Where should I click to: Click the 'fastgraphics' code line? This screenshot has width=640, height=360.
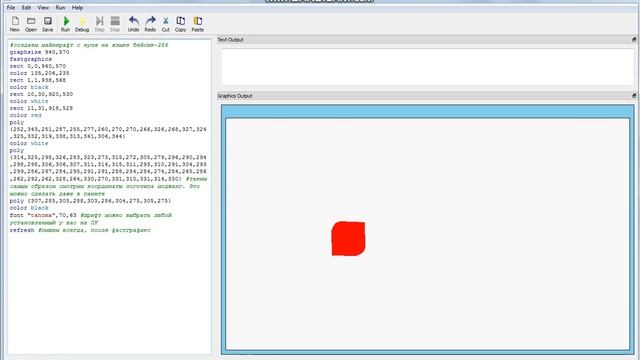31,59
